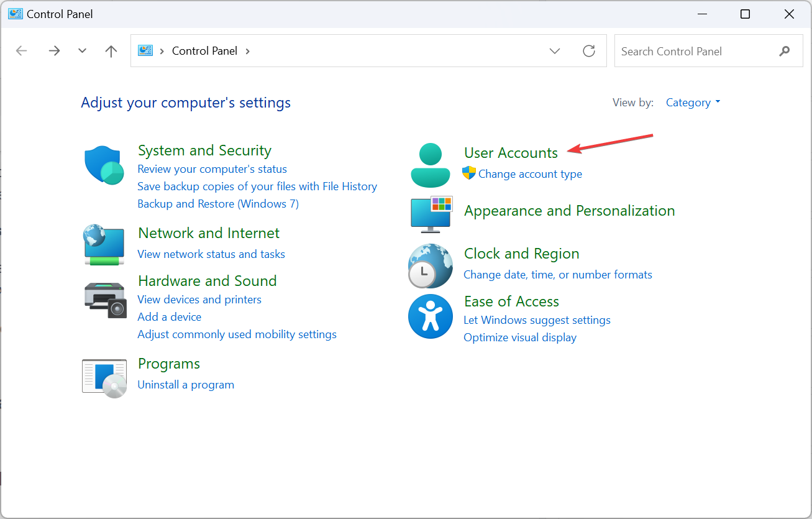Viewport: 812px width, 519px height.
Task: Open View devices and printers
Action: [199, 300]
